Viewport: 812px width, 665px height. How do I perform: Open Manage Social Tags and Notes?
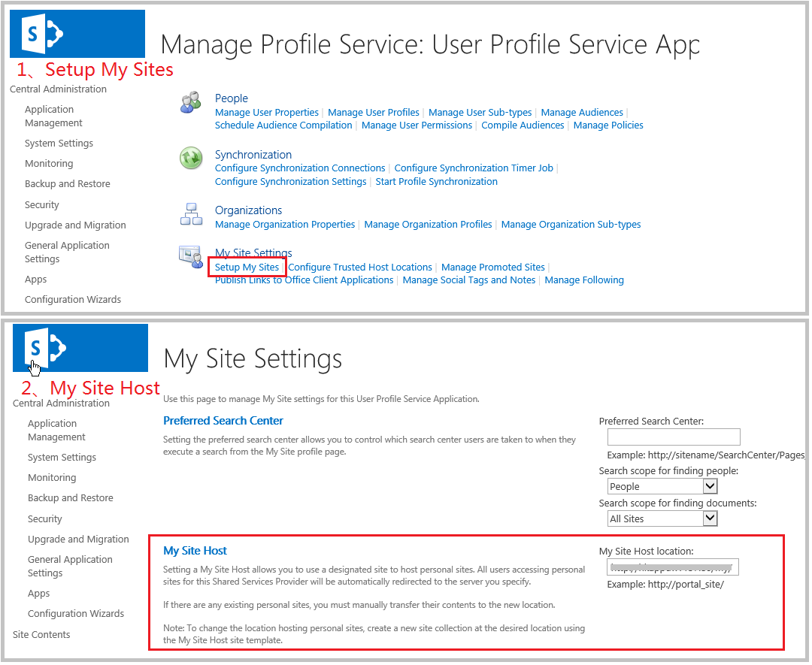[468, 280]
